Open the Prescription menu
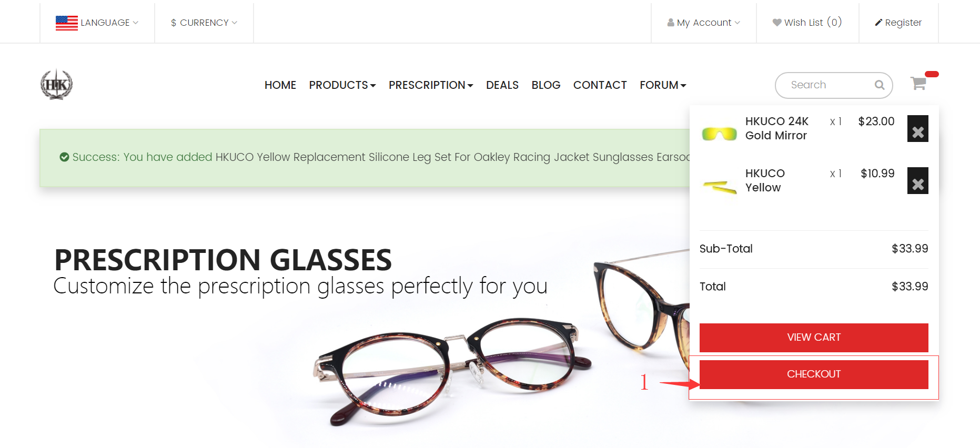Viewport: 980px width, 448px height. [x=431, y=85]
